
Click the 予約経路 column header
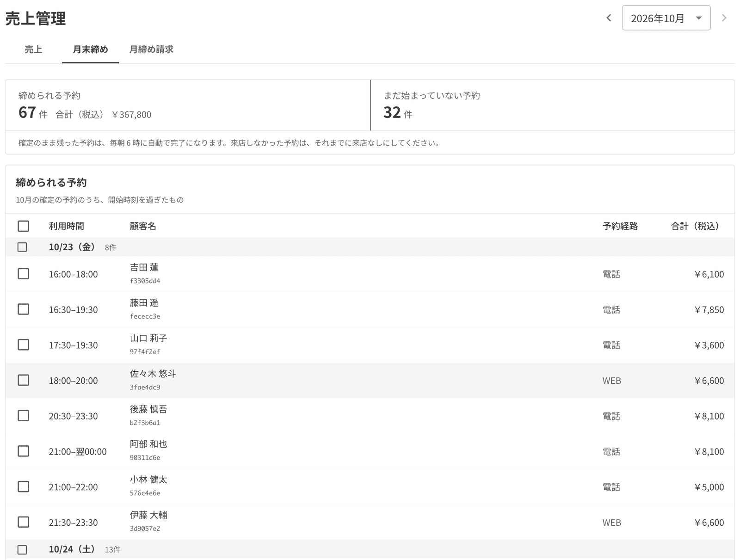click(620, 226)
